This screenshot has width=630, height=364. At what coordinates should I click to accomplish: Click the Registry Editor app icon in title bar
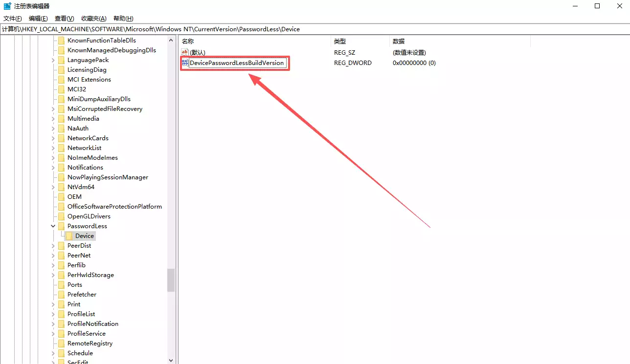7,6
